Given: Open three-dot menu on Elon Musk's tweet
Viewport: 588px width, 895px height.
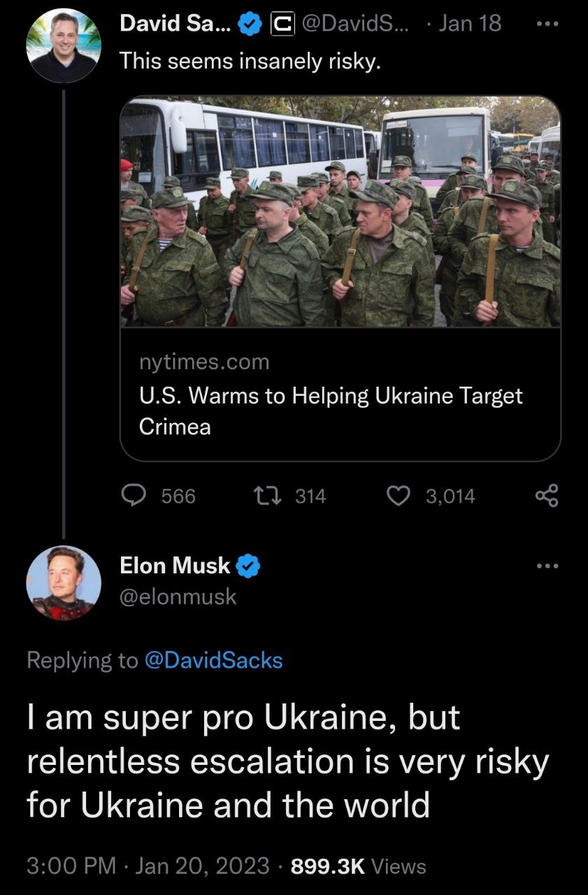Looking at the screenshot, I should pos(548,566).
